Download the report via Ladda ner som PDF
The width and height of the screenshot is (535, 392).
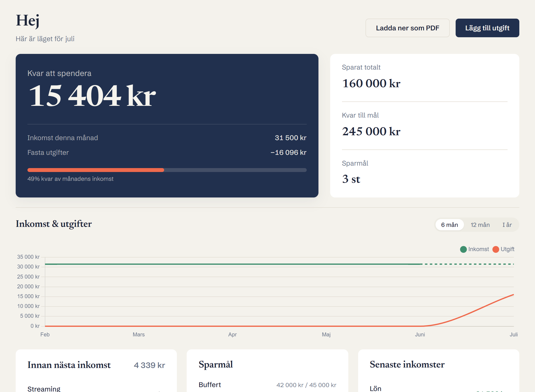[x=407, y=28]
